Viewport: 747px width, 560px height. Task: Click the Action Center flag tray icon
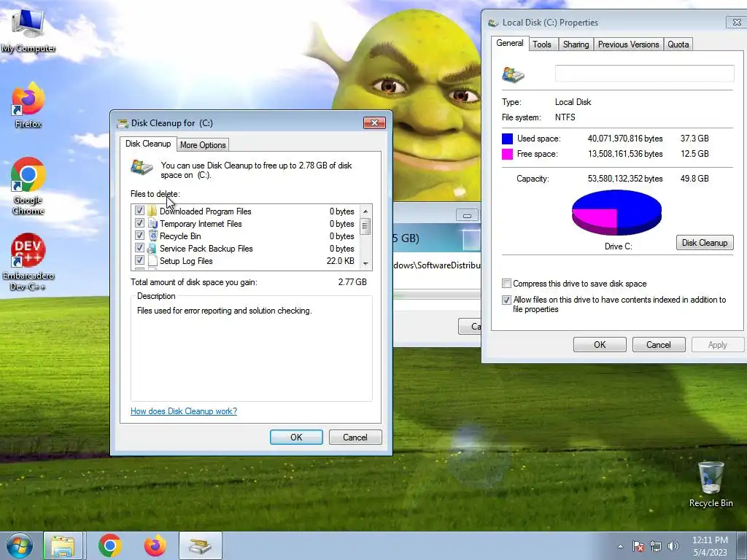(x=638, y=546)
